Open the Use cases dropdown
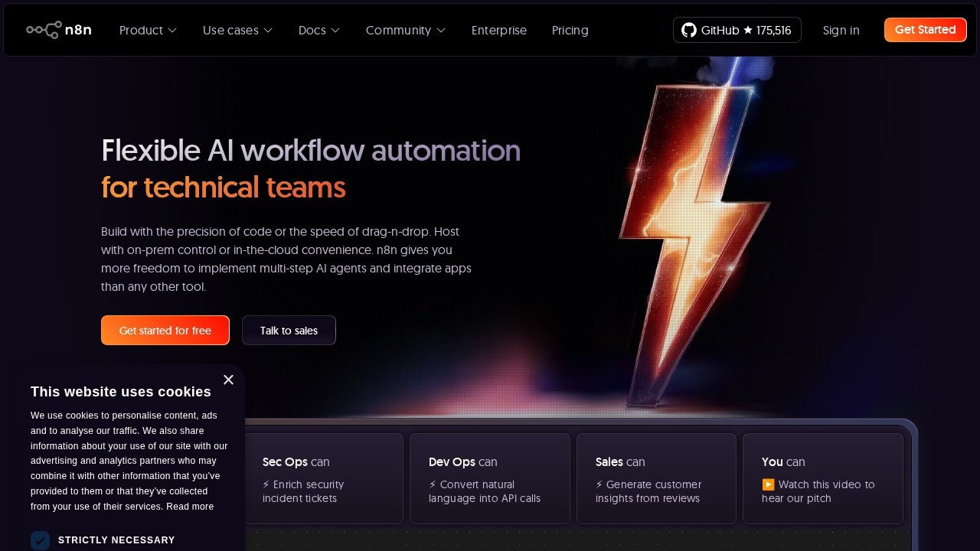Image resolution: width=980 pixels, height=551 pixels. tap(237, 30)
